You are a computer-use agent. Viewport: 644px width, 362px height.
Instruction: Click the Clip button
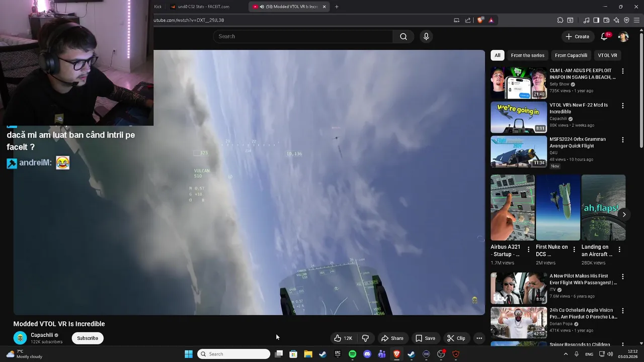tap(456, 338)
